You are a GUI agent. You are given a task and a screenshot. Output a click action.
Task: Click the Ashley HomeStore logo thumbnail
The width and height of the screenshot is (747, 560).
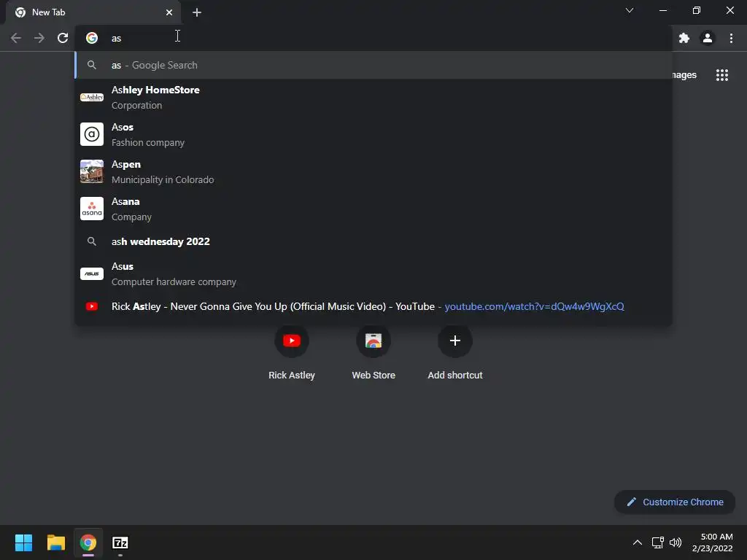(92, 97)
